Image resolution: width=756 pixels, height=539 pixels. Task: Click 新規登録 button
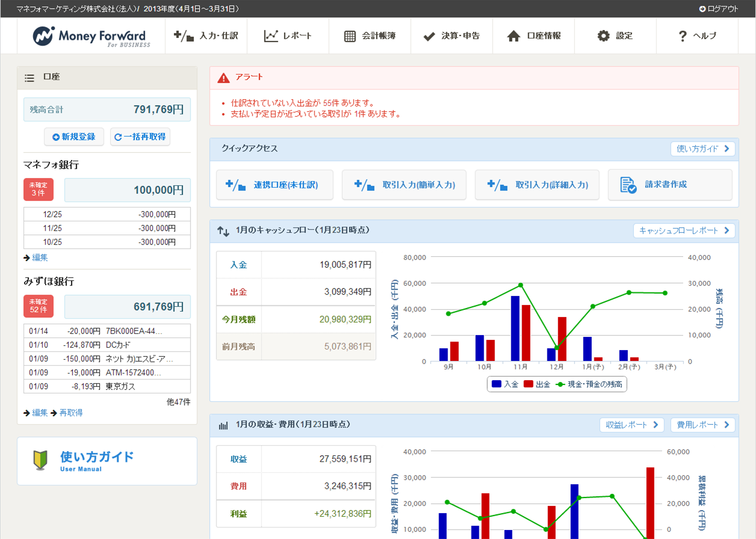click(74, 137)
